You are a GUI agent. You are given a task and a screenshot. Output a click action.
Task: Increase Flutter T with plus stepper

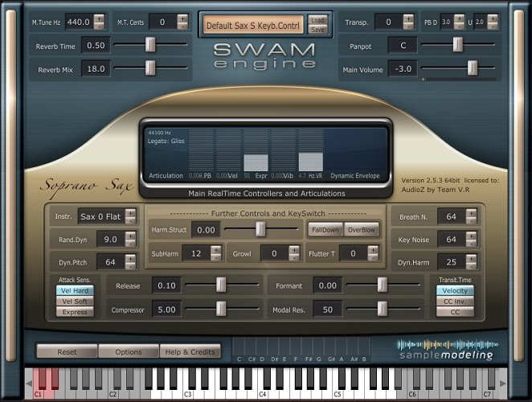click(373, 250)
